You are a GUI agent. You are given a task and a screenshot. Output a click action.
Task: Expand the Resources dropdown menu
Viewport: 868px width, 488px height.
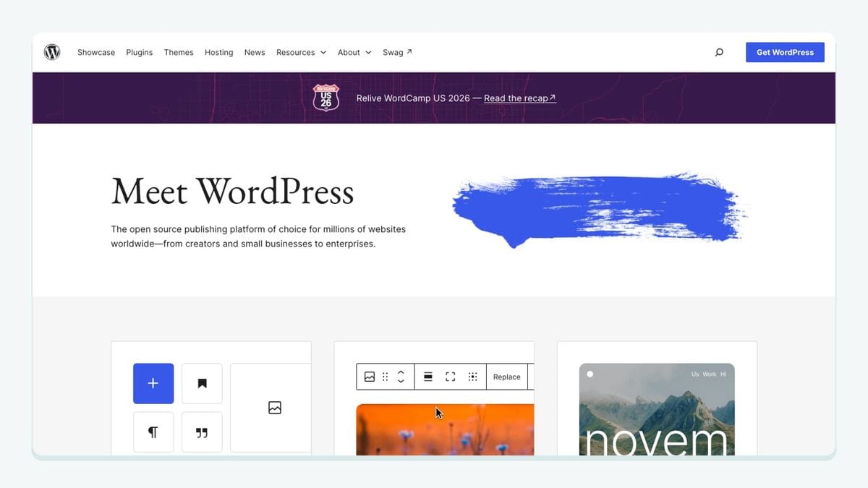[x=301, y=52]
